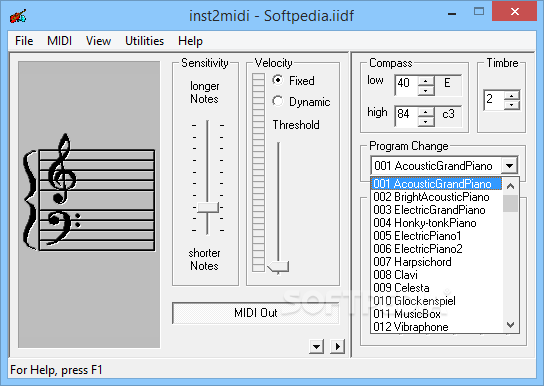Collapse the Program Change dropdown arrow
Viewport: 544px width, 386px height.
click(509, 166)
